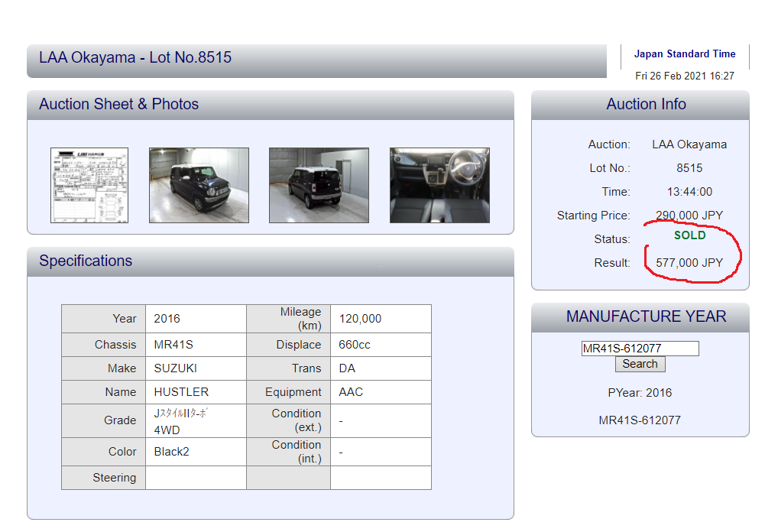The image size is (765, 532).
Task: Click the Search button
Action: coord(640,364)
